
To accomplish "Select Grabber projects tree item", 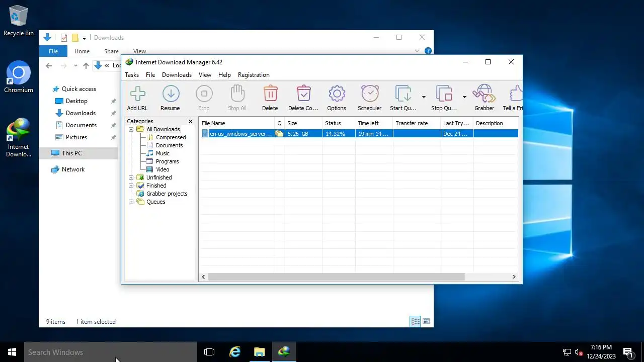I will point(167,194).
